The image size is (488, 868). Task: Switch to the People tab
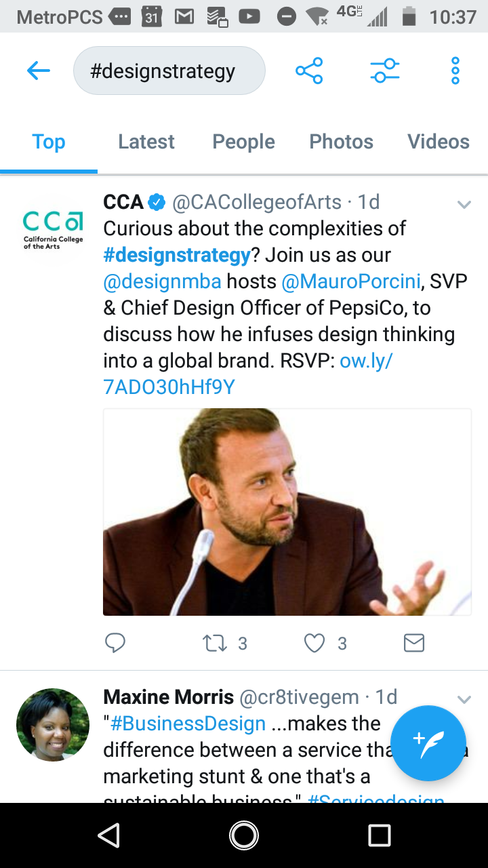point(243,142)
